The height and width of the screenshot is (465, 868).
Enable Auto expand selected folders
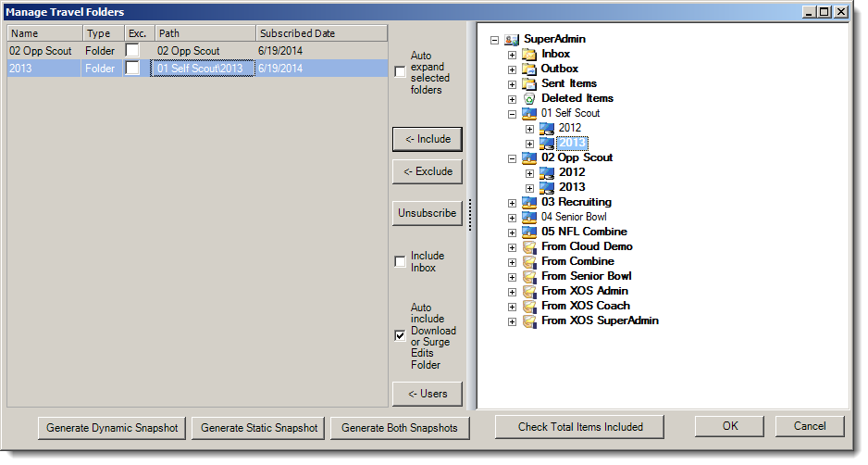(x=400, y=72)
